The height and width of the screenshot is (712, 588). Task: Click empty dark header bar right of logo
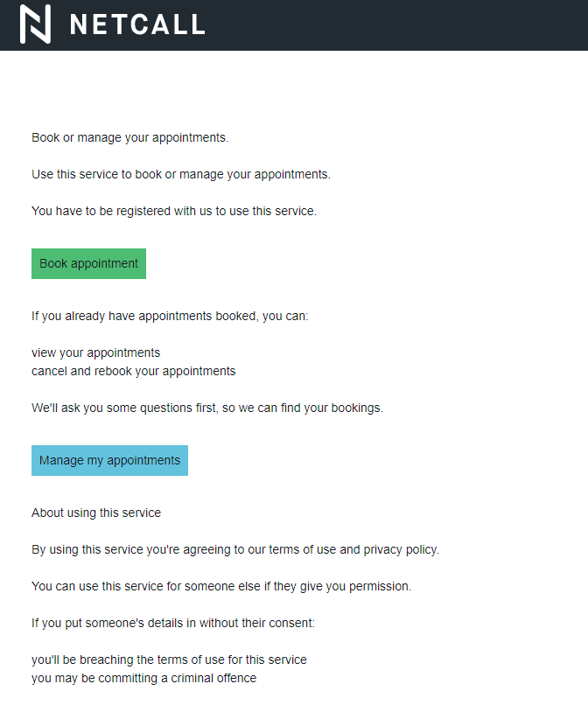394,24
